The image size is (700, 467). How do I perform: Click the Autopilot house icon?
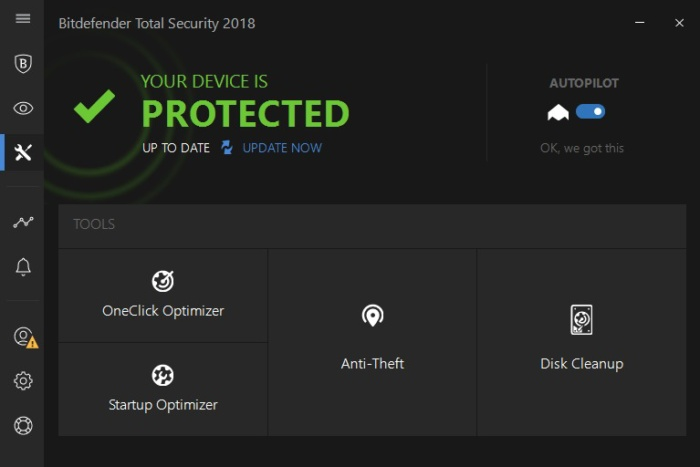pos(557,113)
